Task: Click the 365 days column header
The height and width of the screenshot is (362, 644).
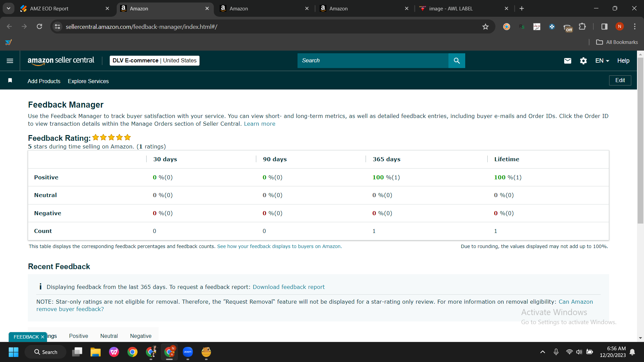Action: click(386, 159)
